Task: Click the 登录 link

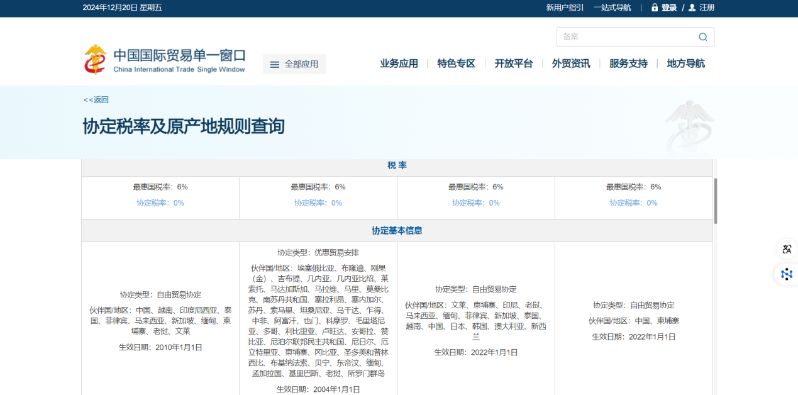Action: [x=669, y=8]
